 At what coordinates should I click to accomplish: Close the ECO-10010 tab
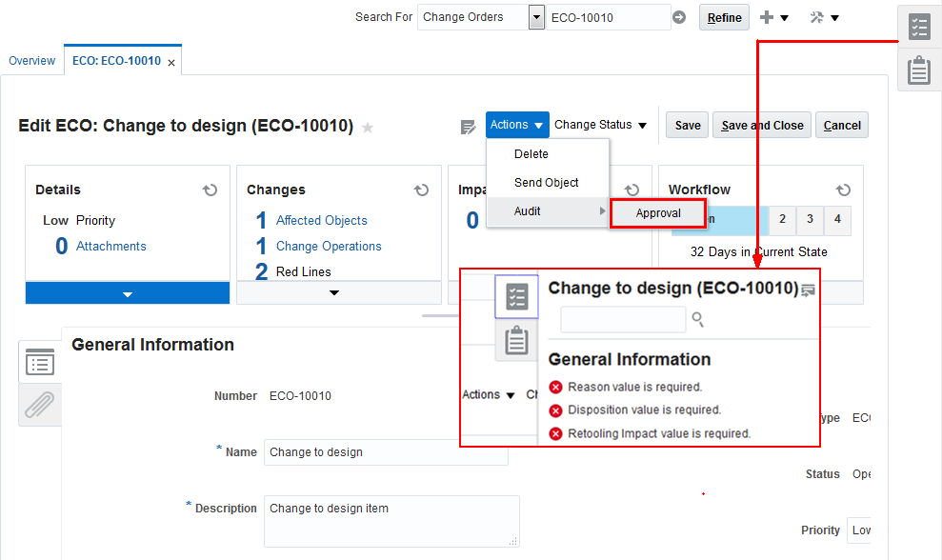[x=171, y=63]
